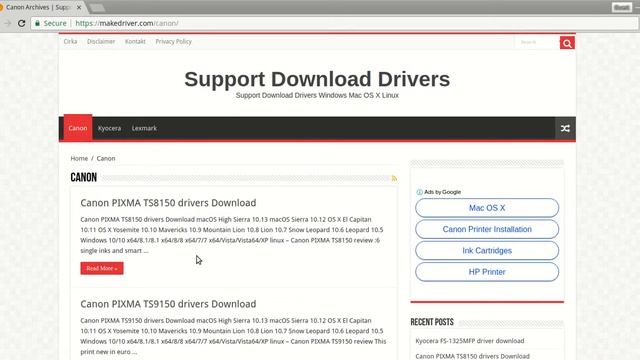This screenshot has width=640, height=360.
Task: Open recent post Kyocera FS-1325MFP driver download
Action: coord(470,341)
